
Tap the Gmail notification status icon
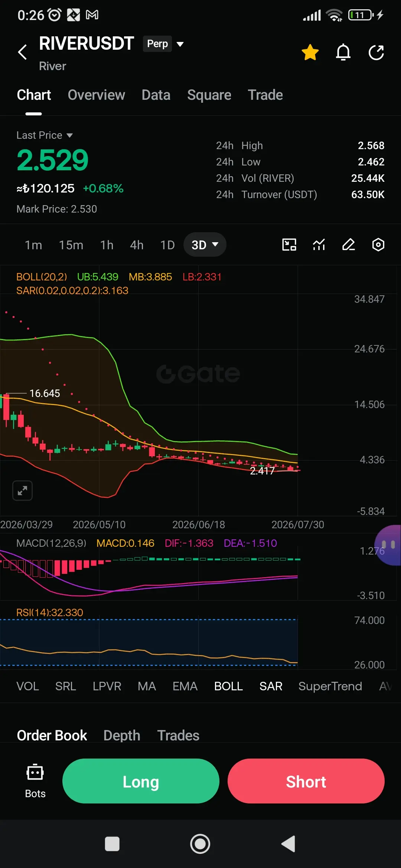(92, 15)
